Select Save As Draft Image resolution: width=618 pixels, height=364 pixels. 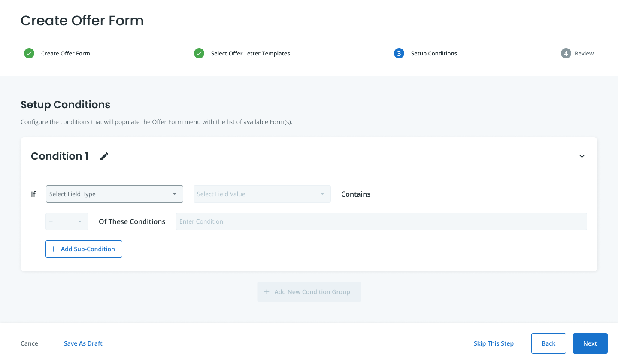pyautogui.click(x=83, y=343)
